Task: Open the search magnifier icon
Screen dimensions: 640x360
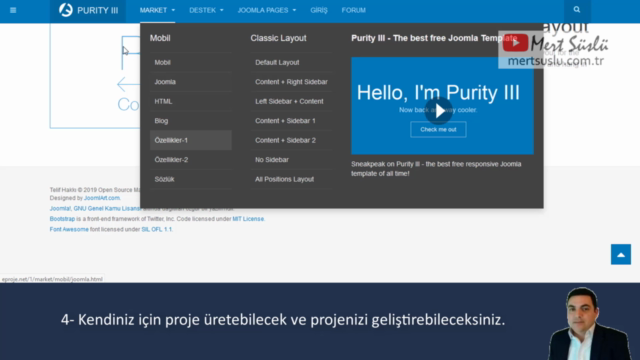Action: click(x=577, y=10)
